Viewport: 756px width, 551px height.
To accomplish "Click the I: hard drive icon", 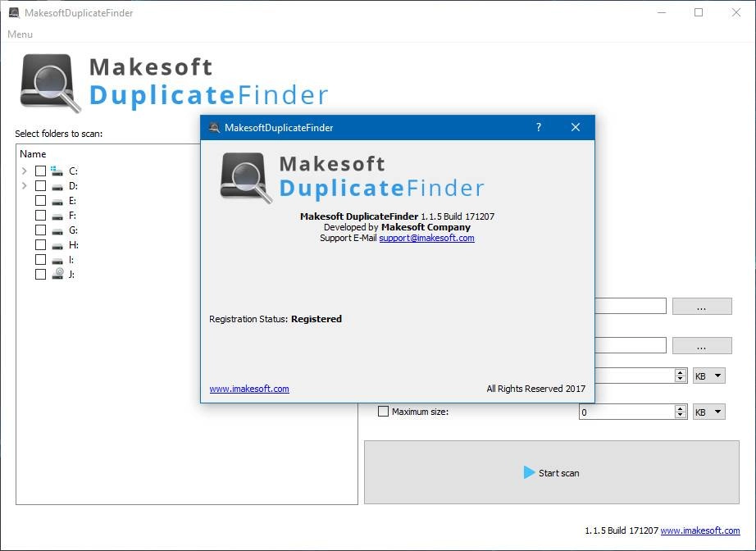I will [x=57, y=260].
